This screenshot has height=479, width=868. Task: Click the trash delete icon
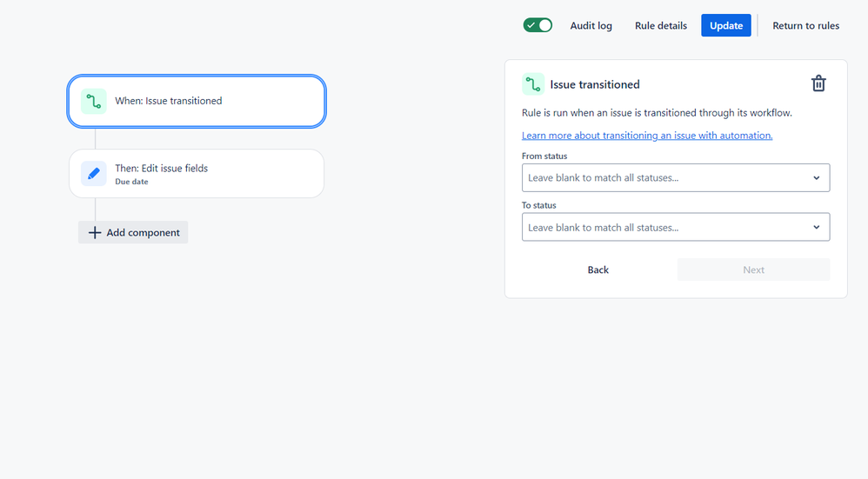[818, 83]
